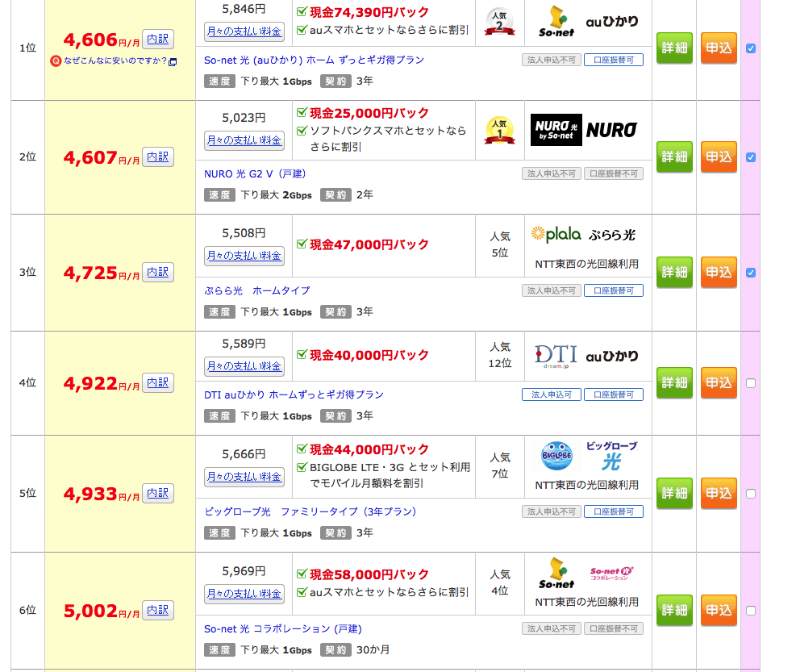The height and width of the screenshot is (672, 796).
Task: Open the ぷらら光 ホームタイプ link
Action: coord(257,290)
